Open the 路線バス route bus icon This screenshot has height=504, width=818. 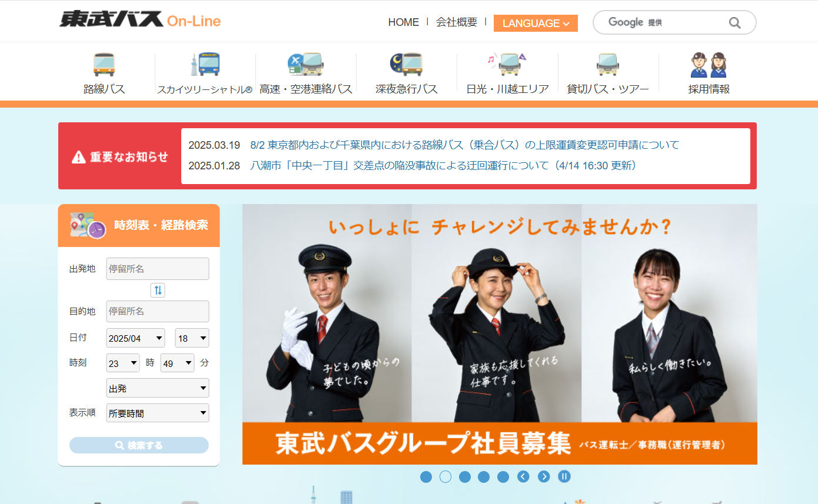click(x=104, y=65)
